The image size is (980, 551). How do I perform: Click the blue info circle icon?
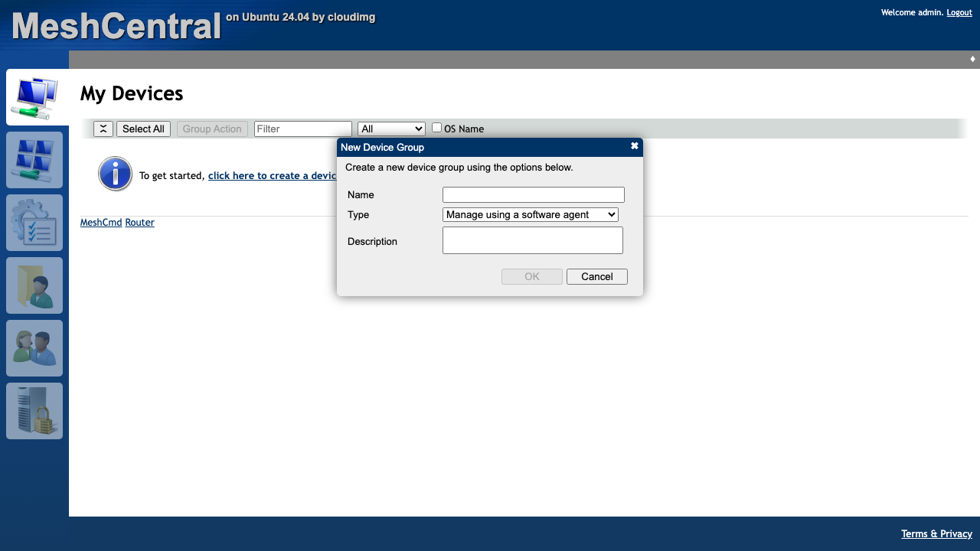[116, 174]
